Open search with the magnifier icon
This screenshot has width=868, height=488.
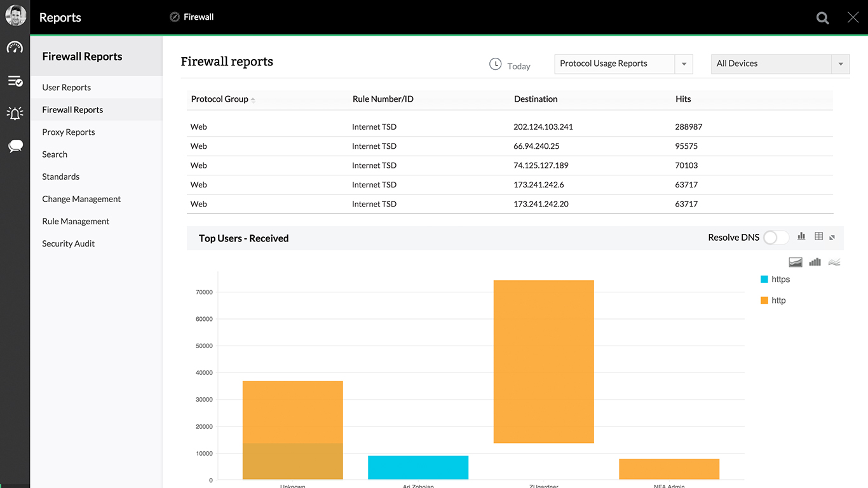point(823,18)
